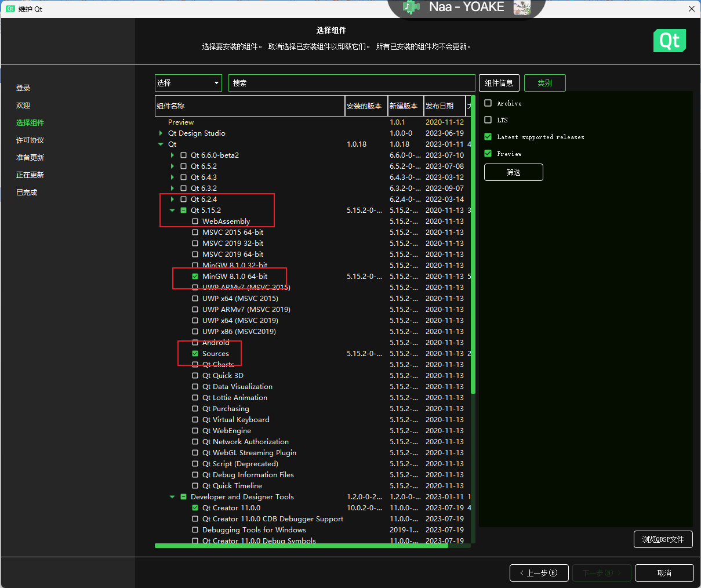This screenshot has height=588, width=701.
Task: Expand the Qt Design Studio node
Action: coord(161,133)
